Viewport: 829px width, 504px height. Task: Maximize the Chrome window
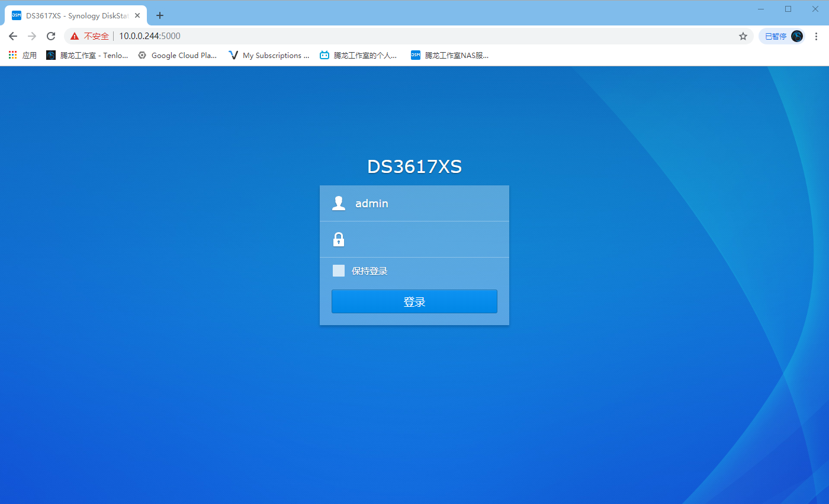point(788,9)
